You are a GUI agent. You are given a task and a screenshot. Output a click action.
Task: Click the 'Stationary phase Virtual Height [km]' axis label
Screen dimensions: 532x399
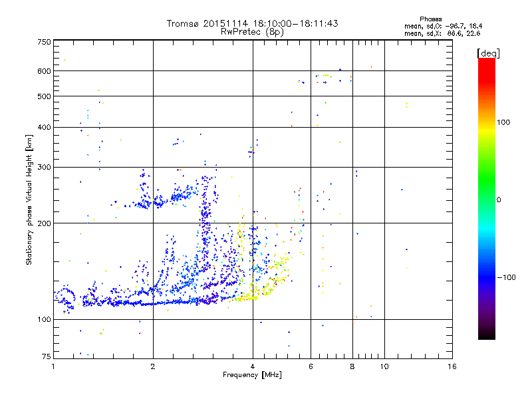29,199
